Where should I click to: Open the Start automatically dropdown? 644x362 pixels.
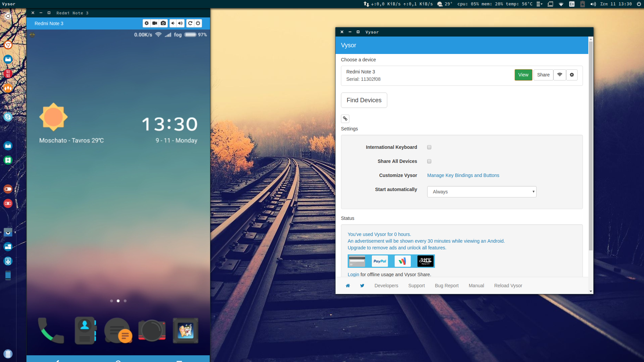pos(482,192)
